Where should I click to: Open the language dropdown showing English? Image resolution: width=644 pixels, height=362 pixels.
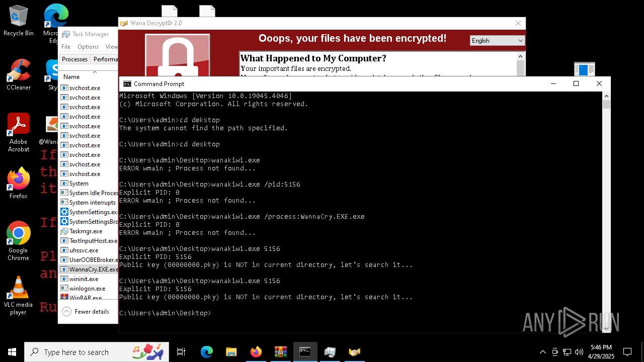(x=497, y=41)
